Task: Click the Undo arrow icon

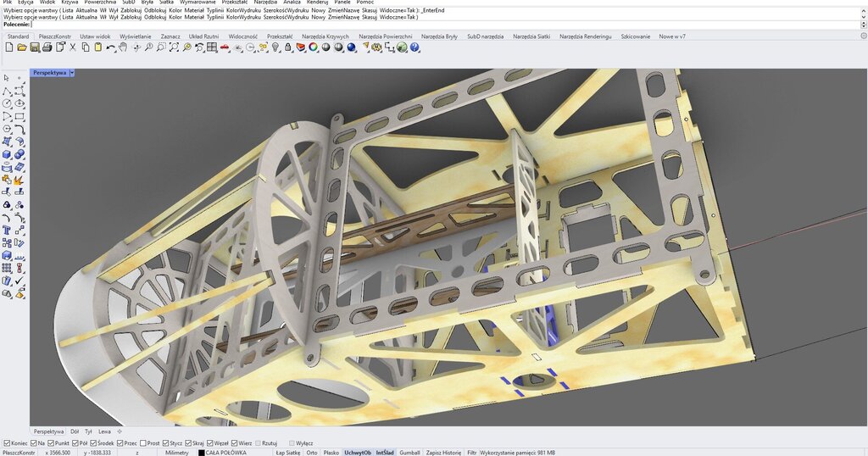Action: point(111,47)
